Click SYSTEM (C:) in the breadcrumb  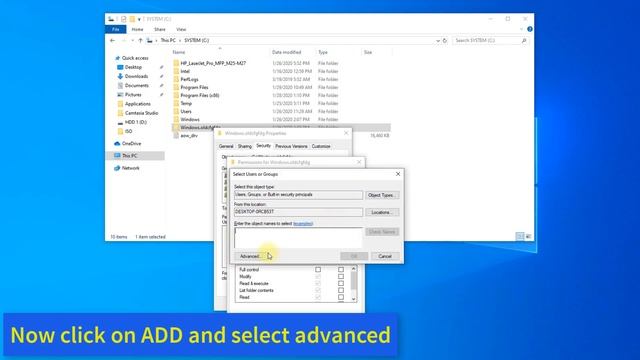tap(196, 40)
